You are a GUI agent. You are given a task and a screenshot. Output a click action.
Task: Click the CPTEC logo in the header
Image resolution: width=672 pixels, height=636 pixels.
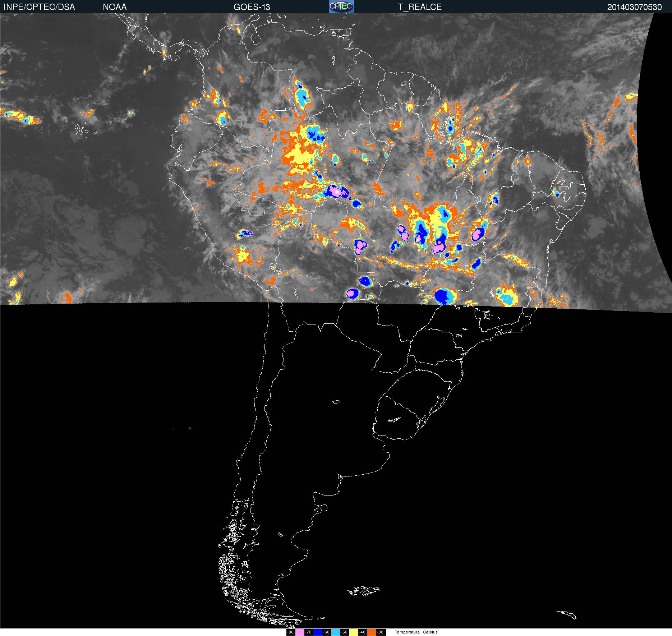point(341,6)
